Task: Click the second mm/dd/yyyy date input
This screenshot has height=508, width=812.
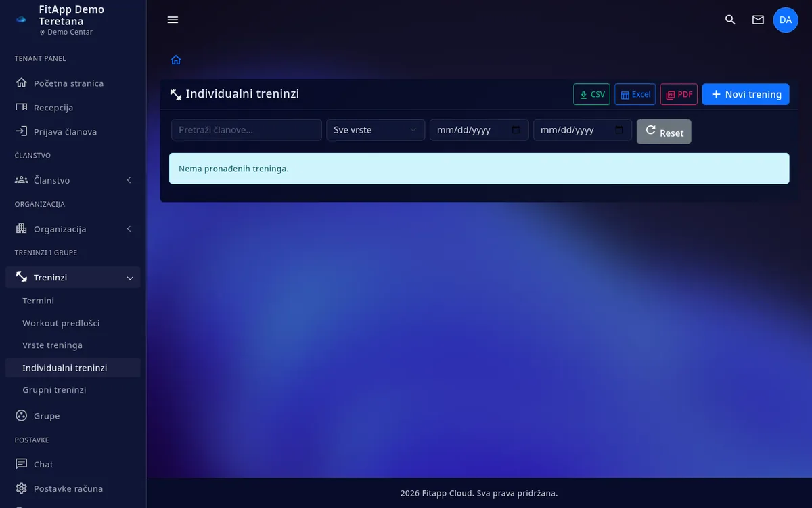Action: point(583,130)
